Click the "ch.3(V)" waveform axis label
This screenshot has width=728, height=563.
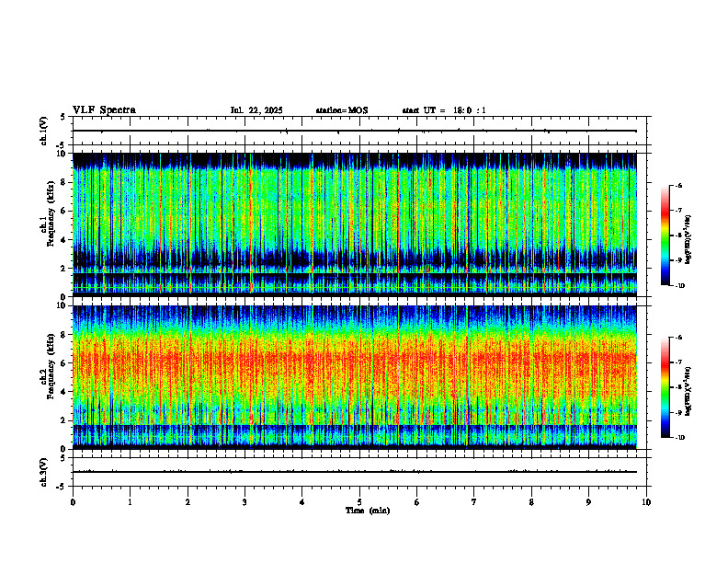coord(44,472)
